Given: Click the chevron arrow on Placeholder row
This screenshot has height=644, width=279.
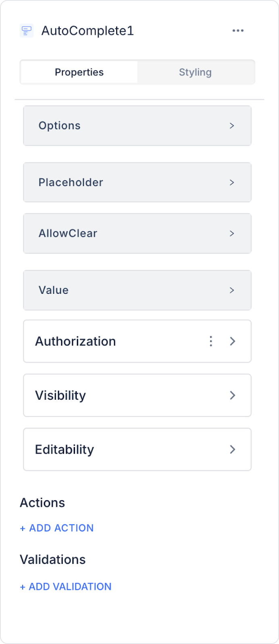Looking at the screenshot, I should pos(232,182).
